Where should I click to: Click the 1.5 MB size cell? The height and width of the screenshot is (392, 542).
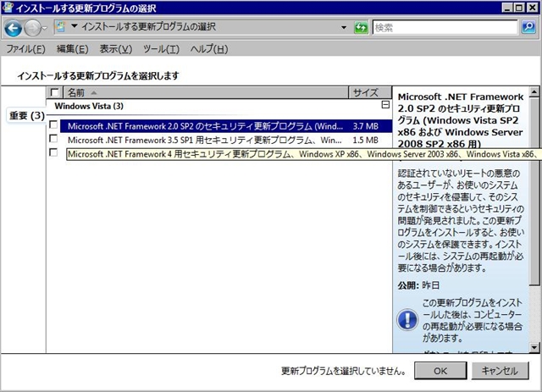pyautogui.click(x=365, y=140)
